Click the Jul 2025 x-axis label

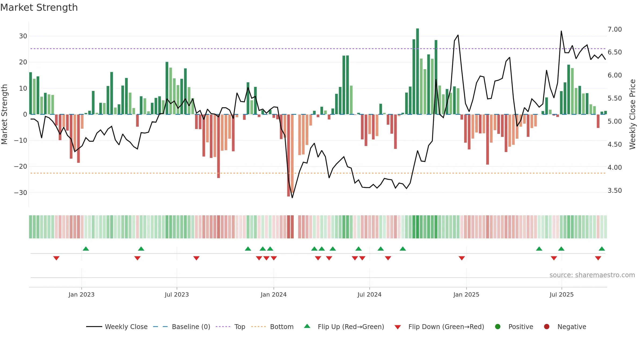[x=562, y=294]
